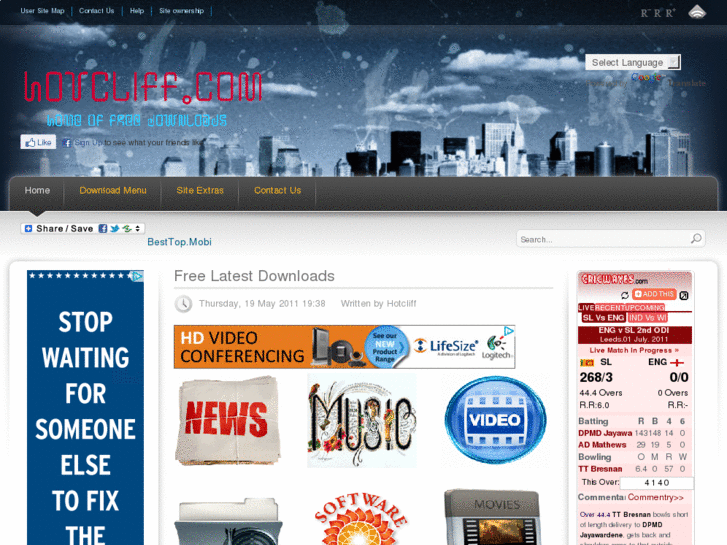This screenshot has width=727, height=545.
Task: Click the England flag in the scoreboard
Action: pos(677,363)
